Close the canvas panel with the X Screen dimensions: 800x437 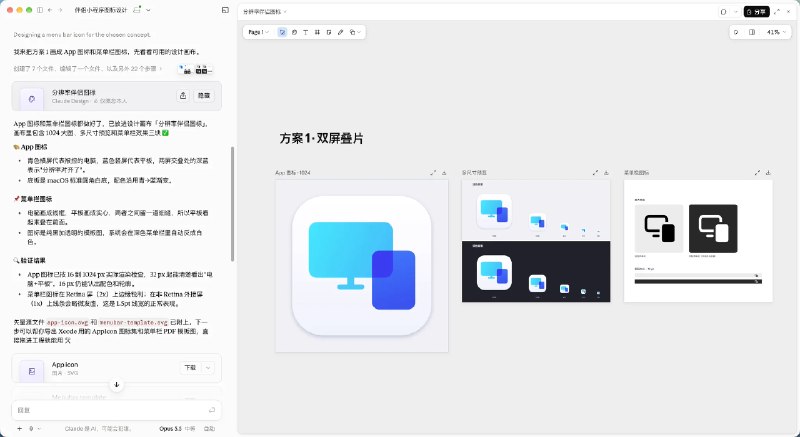coord(789,12)
